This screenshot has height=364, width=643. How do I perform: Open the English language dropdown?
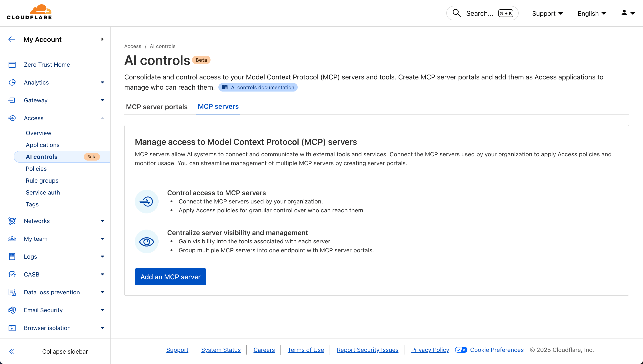coord(592,13)
